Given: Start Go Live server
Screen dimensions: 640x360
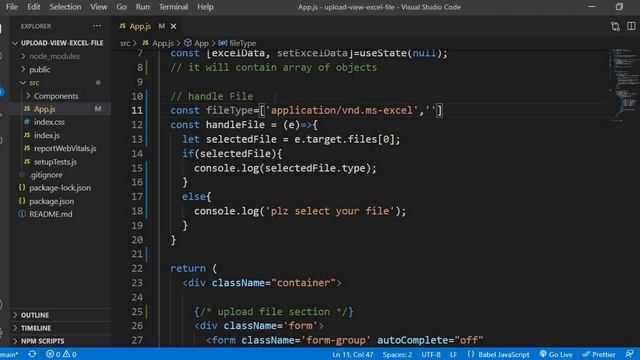Looking at the screenshot, I should (x=556, y=354).
